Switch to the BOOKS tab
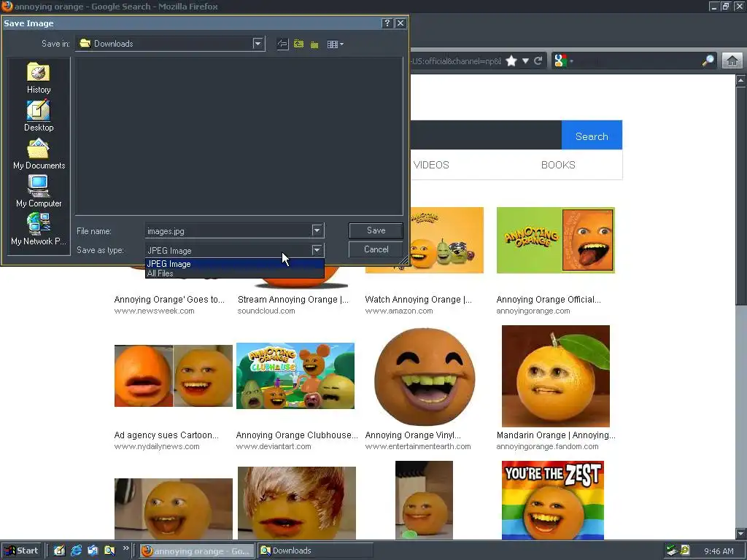This screenshot has height=560, width=747. [558, 165]
